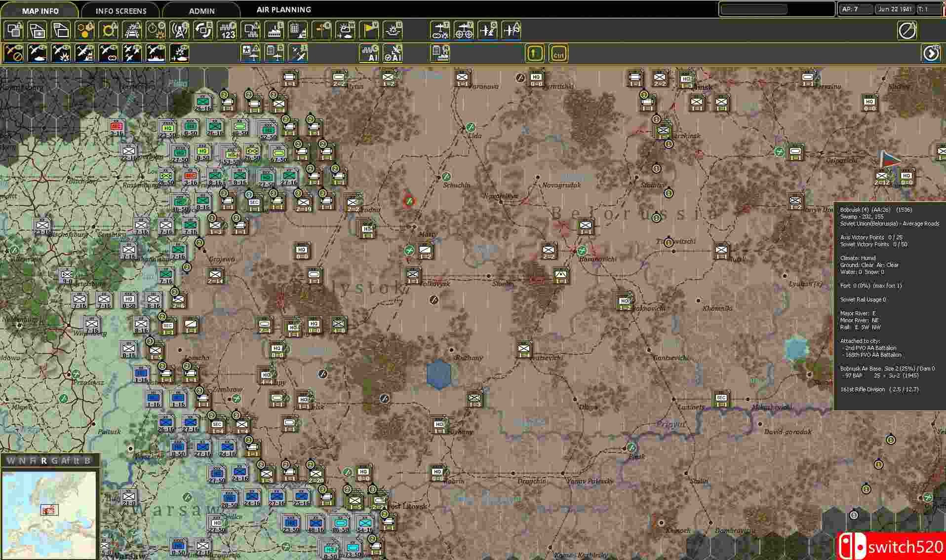Image resolution: width=946 pixels, height=560 pixels.
Task: Toggle the weather cloud icon (W)
Action: click(x=346, y=31)
